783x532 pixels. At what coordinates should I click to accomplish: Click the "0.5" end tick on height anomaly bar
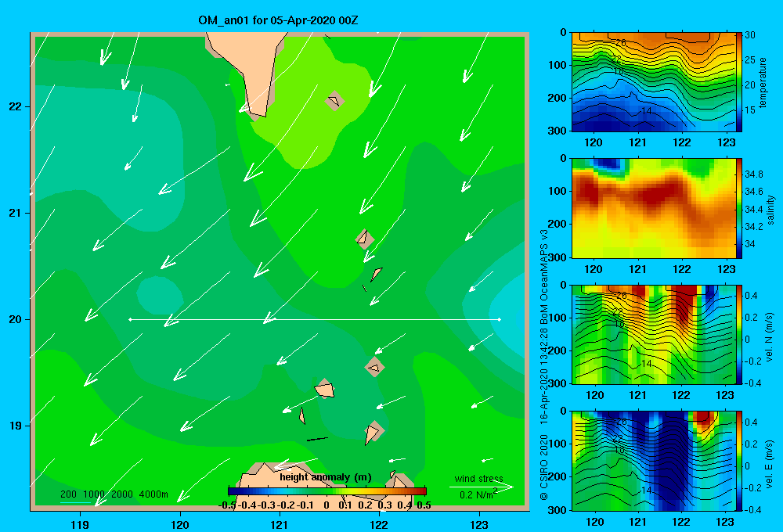pyautogui.click(x=424, y=505)
